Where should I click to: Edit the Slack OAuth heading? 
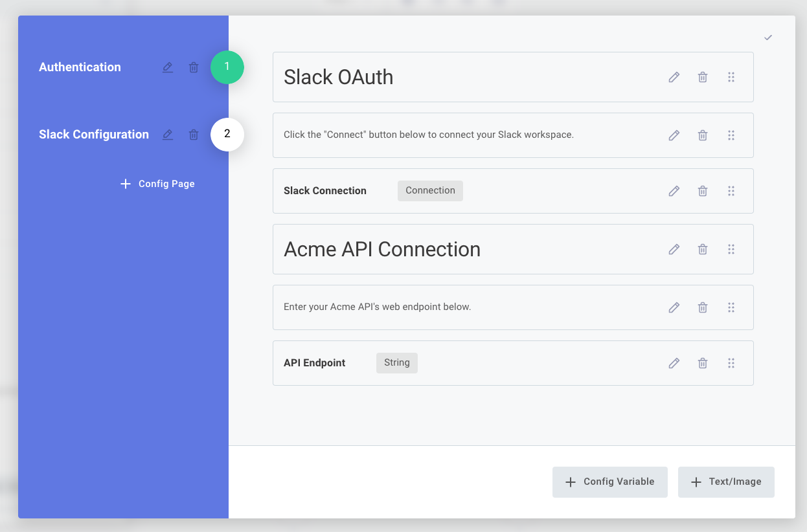coord(674,77)
